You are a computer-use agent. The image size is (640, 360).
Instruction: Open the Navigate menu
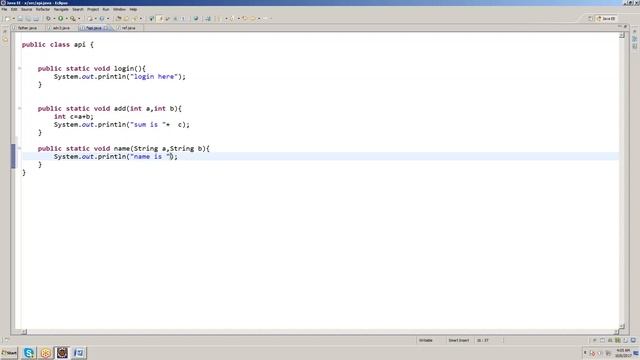coord(61,9)
